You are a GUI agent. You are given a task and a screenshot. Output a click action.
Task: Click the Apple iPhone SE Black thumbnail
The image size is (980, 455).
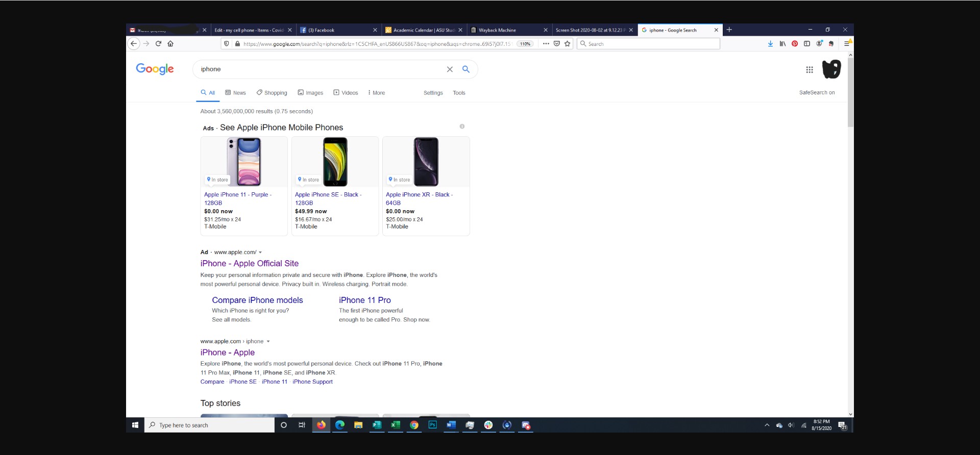click(x=335, y=162)
